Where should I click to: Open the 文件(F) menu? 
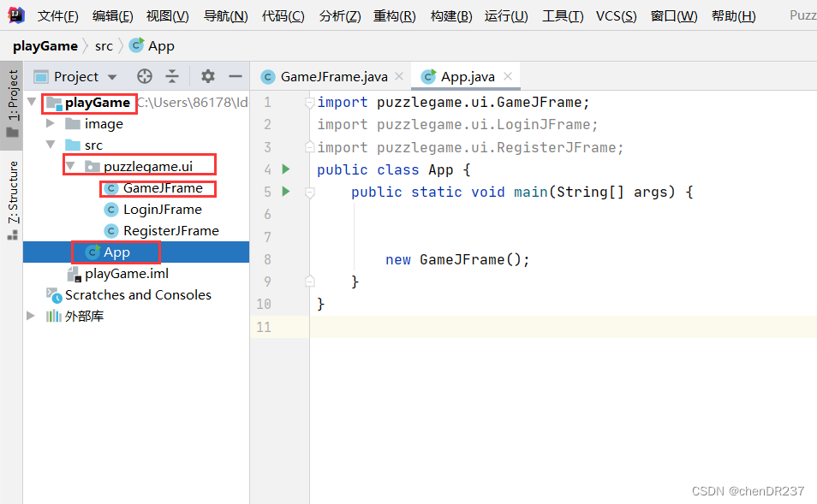[x=58, y=16]
